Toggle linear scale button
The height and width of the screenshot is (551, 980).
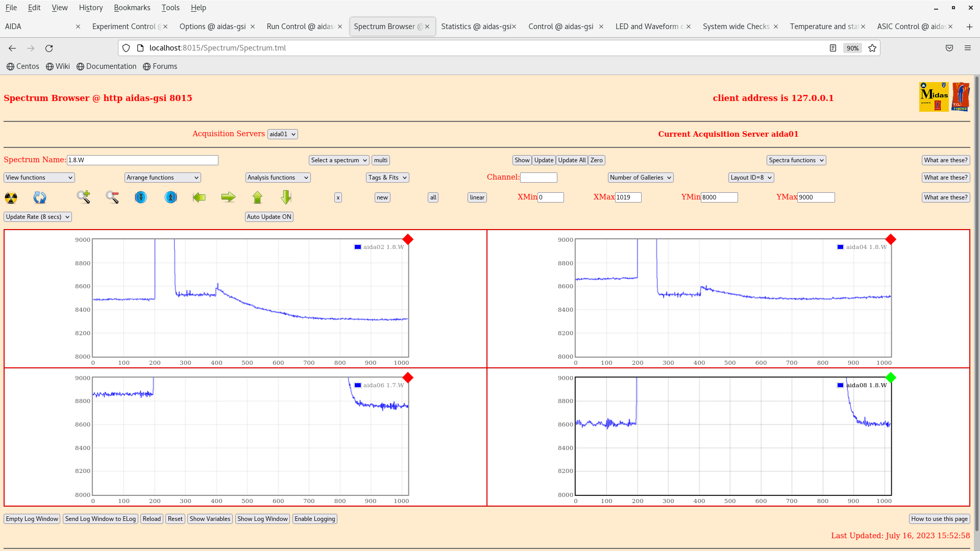[477, 197]
